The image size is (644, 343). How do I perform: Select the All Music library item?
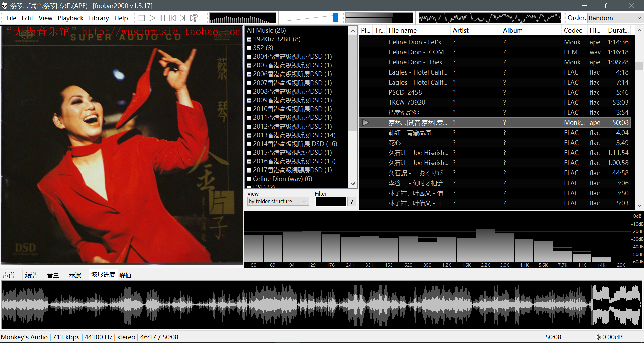(x=266, y=30)
